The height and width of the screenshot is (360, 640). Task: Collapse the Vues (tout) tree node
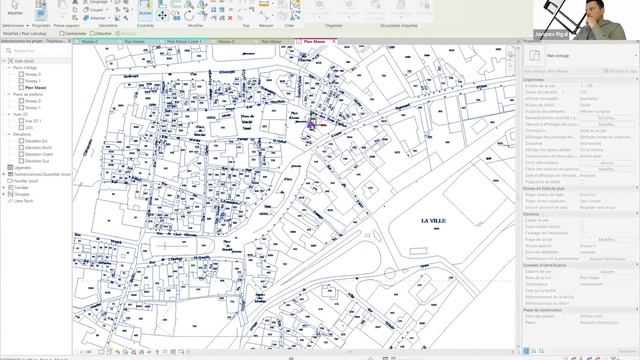click(x=4, y=61)
